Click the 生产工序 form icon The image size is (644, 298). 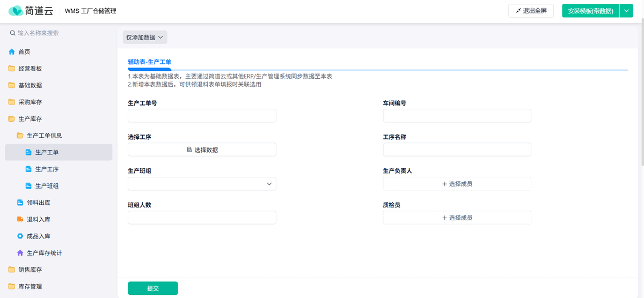pyautogui.click(x=28, y=169)
